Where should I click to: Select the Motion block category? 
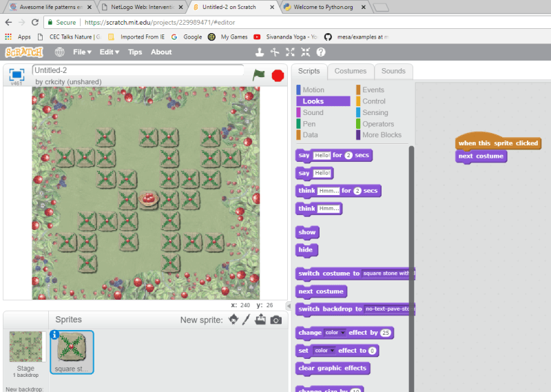tap(313, 90)
